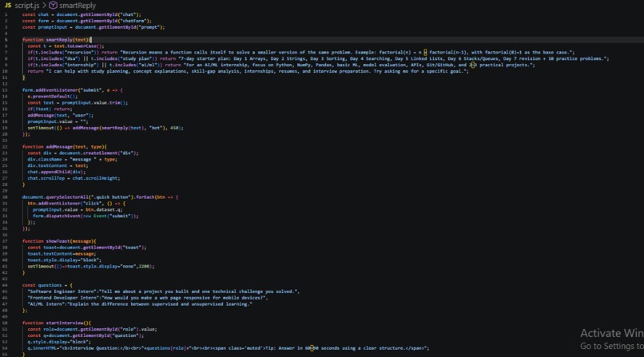Click 'addMessage(text, "user");' line

point(61,115)
